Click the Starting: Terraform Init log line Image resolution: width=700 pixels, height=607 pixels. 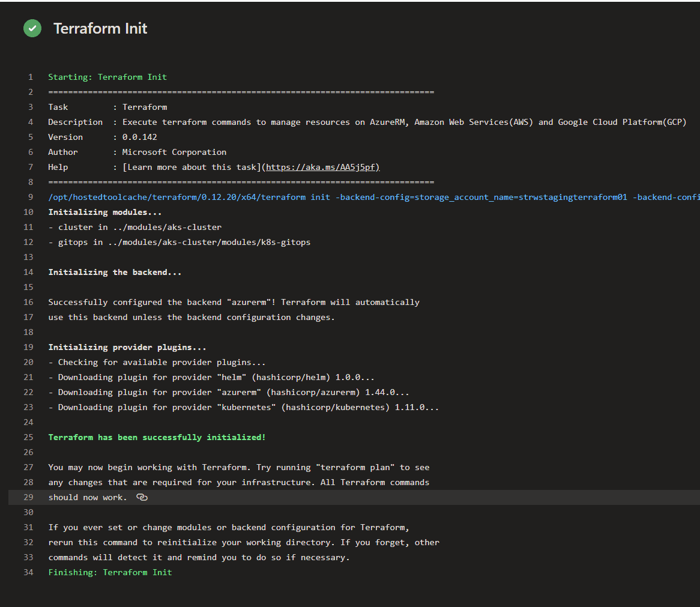point(107,77)
